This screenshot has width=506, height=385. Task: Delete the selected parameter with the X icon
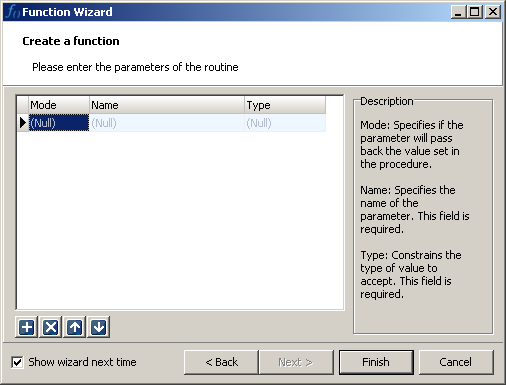tap(50, 327)
